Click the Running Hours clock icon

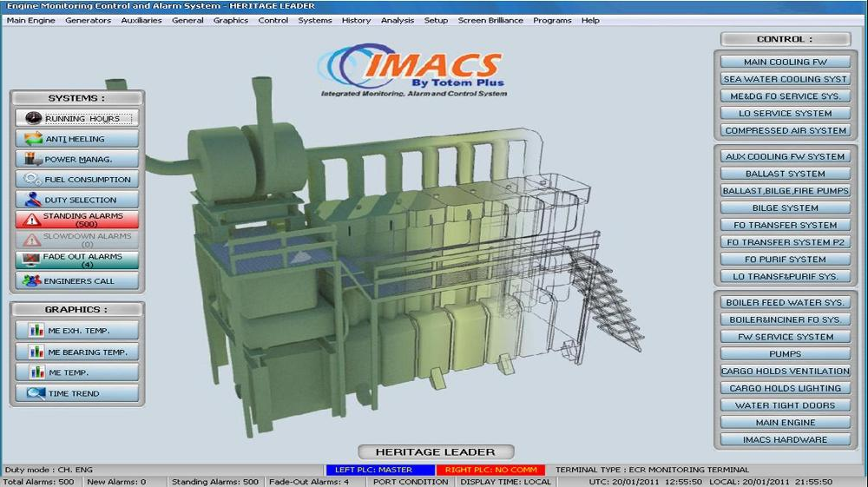[33, 118]
